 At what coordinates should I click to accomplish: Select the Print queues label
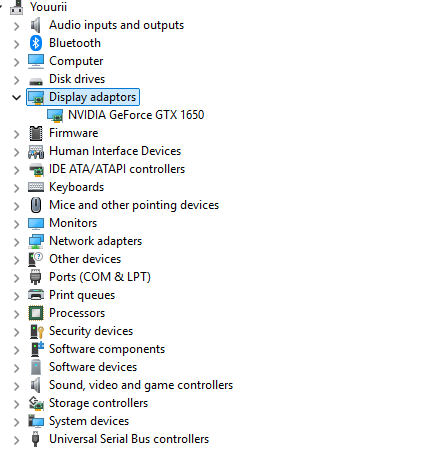tap(82, 295)
